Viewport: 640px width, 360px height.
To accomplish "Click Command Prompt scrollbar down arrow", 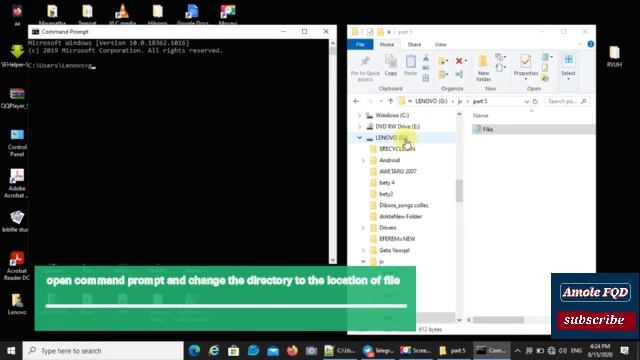I will coord(332,260).
